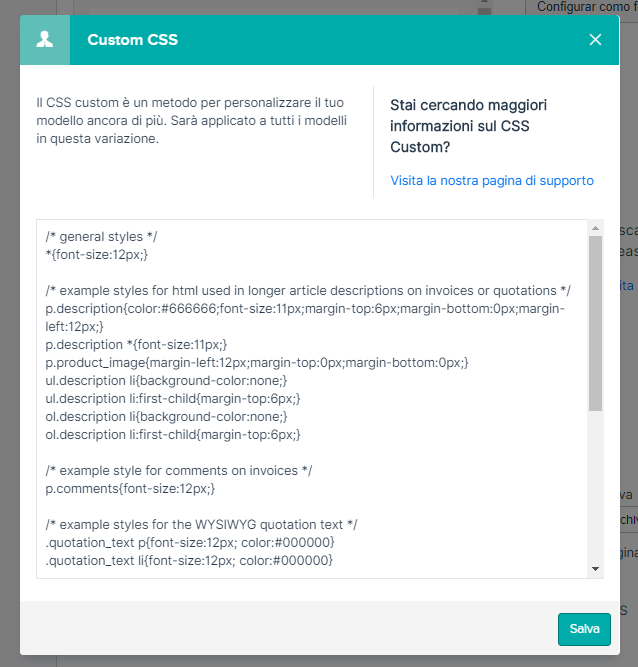
Task: Click the 'Il CSS custom è un metodo' description text
Action: click(191, 120)
